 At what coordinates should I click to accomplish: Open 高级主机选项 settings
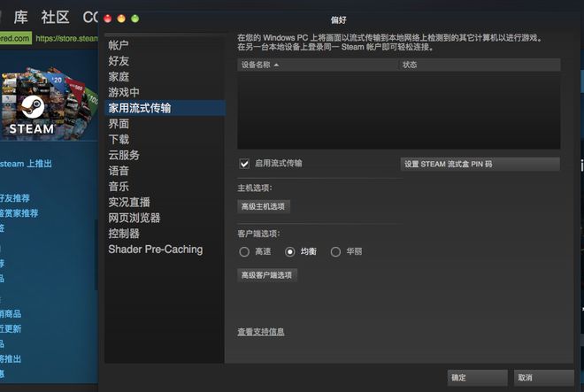click(x=264, y=206)
